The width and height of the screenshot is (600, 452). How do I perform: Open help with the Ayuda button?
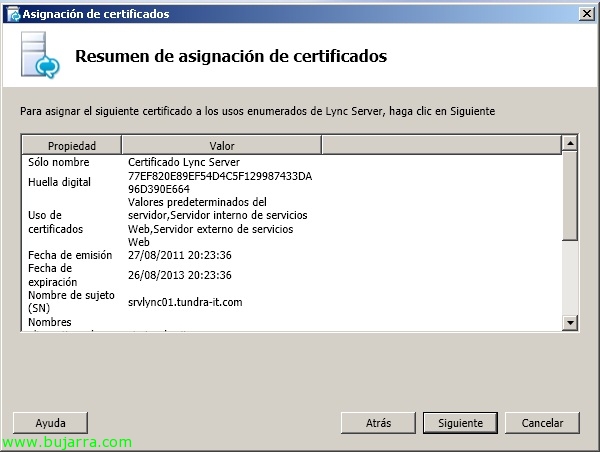(x=51, y=423)
